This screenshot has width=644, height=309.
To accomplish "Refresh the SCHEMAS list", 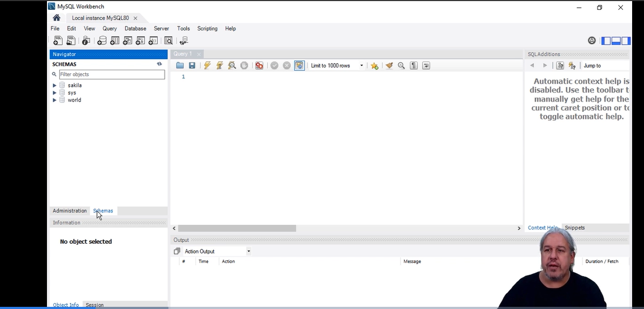I will pos(159,64).
